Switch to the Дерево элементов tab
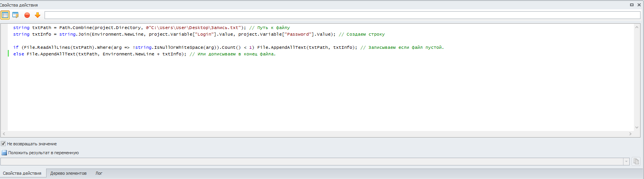 (68, 173)
